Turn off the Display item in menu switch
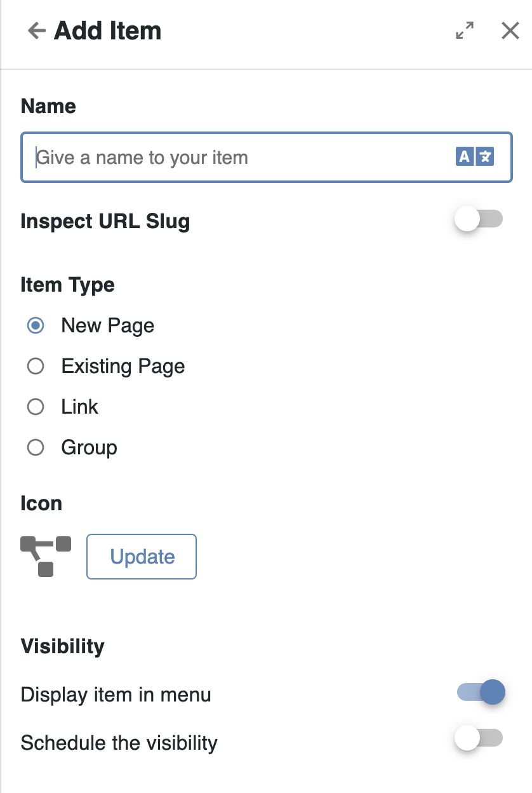The height and width of the screenshot is (793, 532). 481,692
